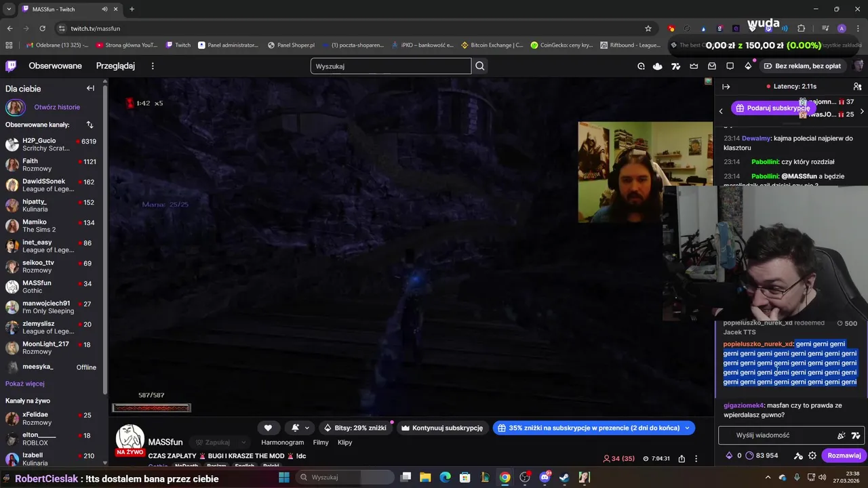
Task: Click the channel points circle balance
Action: (763, 455)
